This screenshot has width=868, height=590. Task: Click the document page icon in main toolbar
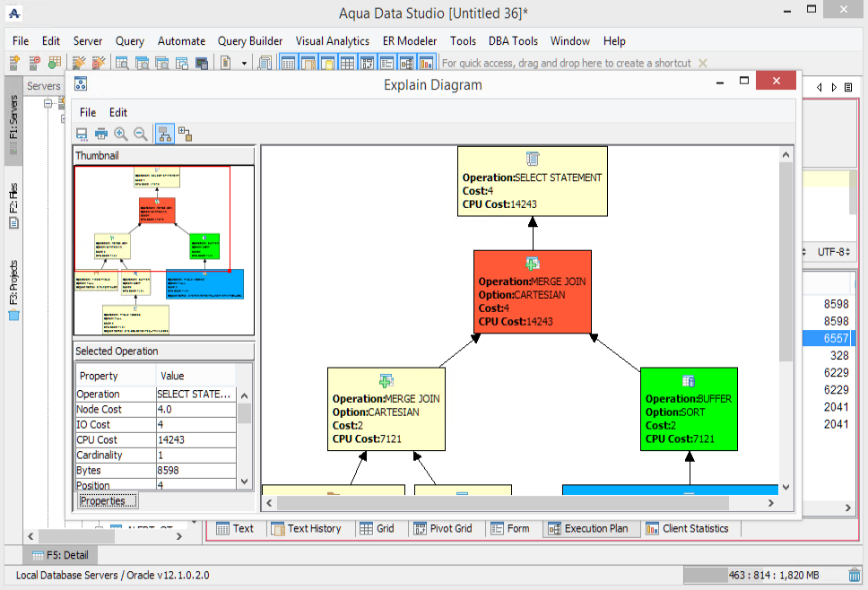(x=225, y=63)
